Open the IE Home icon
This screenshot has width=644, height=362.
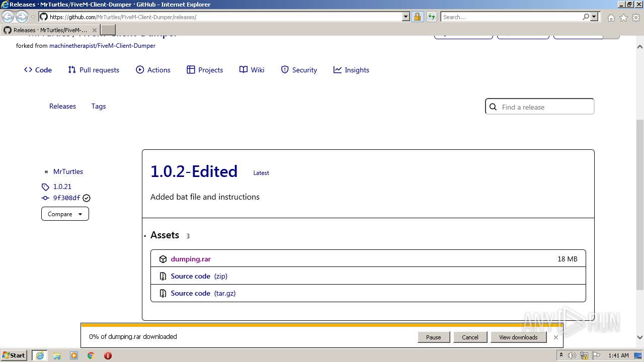click(611, 18)
